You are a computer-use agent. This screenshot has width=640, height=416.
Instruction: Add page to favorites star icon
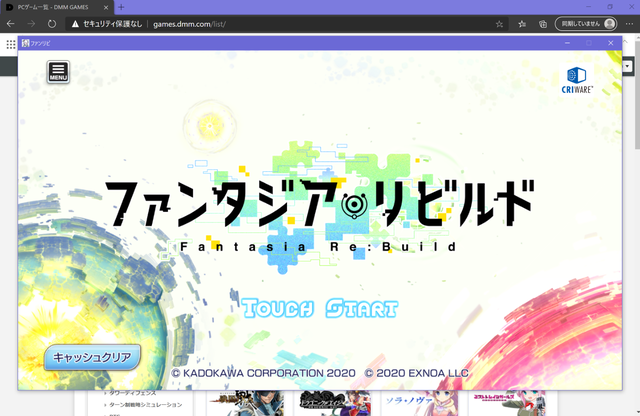499,24
